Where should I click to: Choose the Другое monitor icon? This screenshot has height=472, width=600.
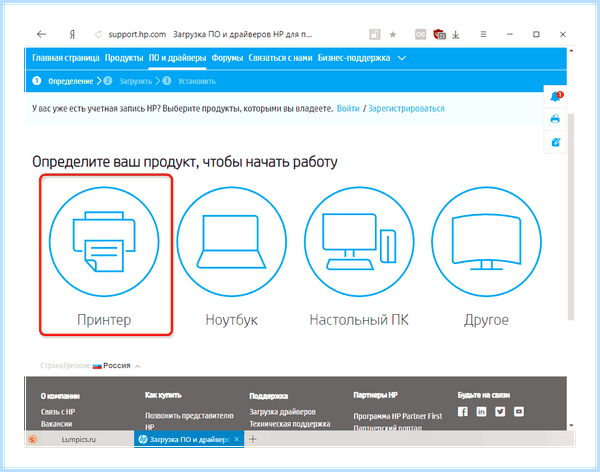(486, 242)
